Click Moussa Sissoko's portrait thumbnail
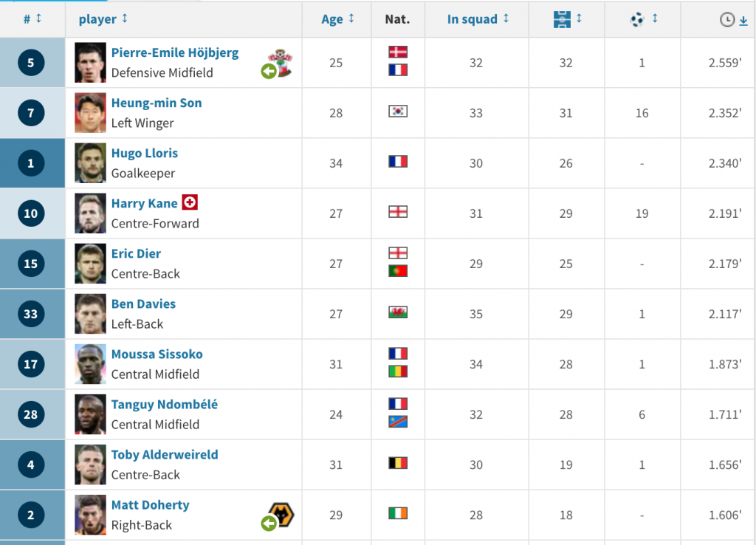 coord(90,364)
